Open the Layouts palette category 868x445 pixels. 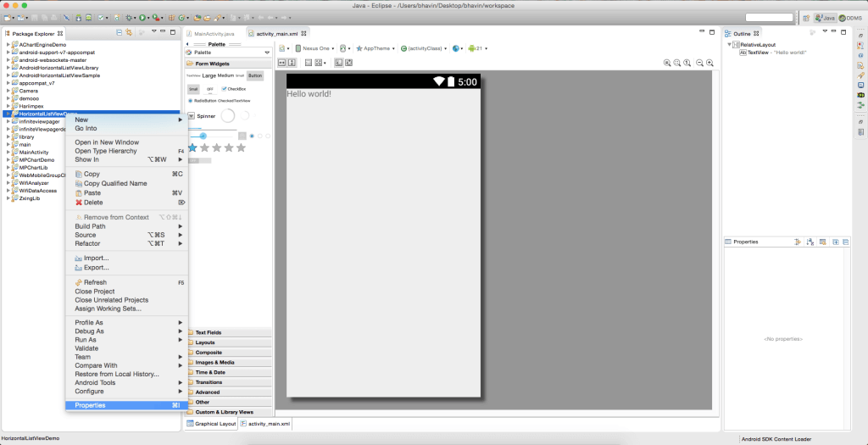tap(229, 342)
